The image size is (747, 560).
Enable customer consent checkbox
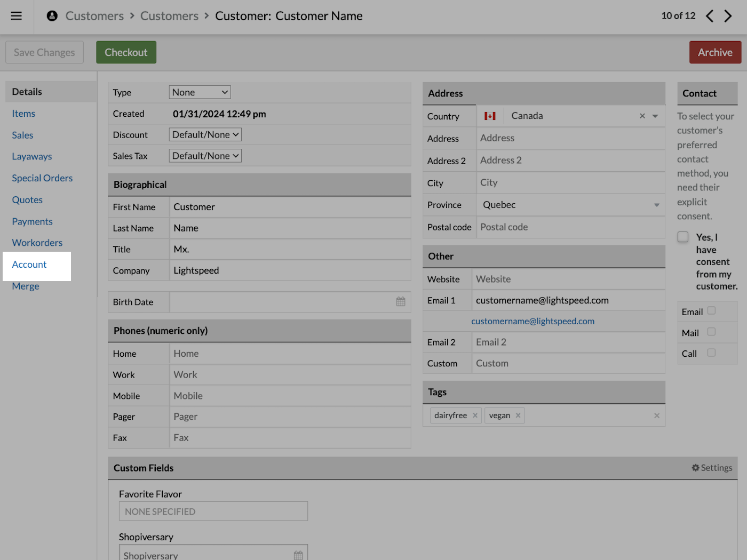click(x=683, y=236)
